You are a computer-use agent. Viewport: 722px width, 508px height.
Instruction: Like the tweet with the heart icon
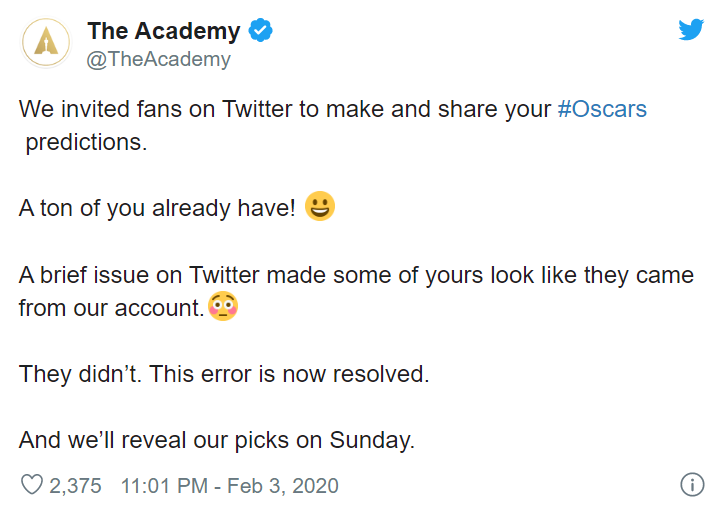point(32,486)
